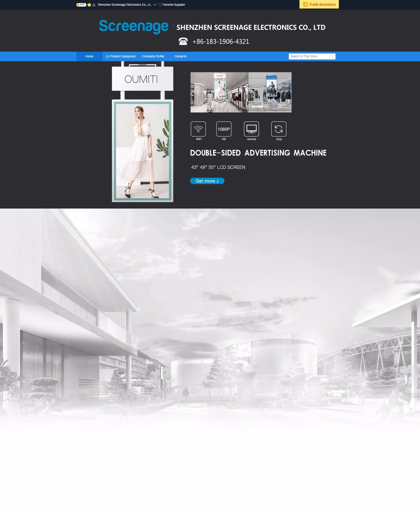Click the telephone icon by the number
The image size is (420, 509).
tap(183, 41)
